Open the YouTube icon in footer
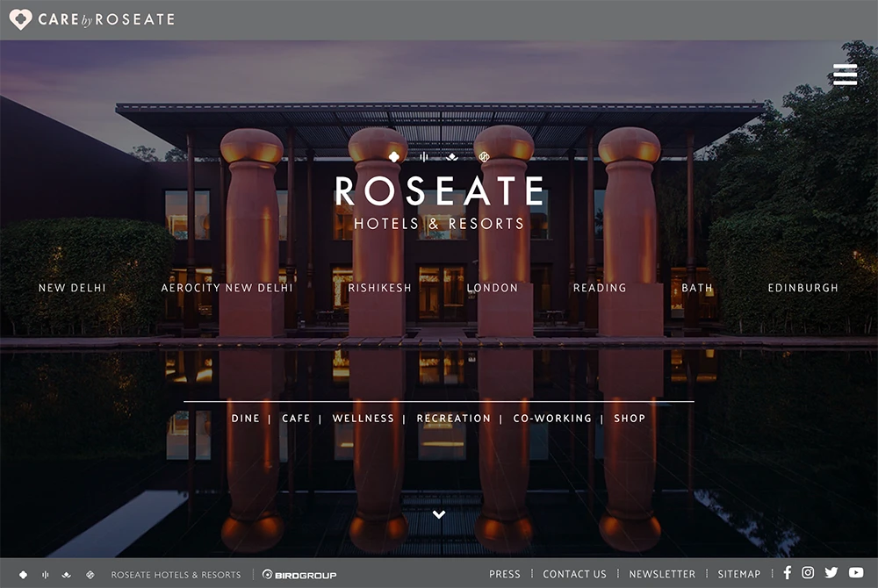Screen dimensions: 878x588 [x=855, y=572]
